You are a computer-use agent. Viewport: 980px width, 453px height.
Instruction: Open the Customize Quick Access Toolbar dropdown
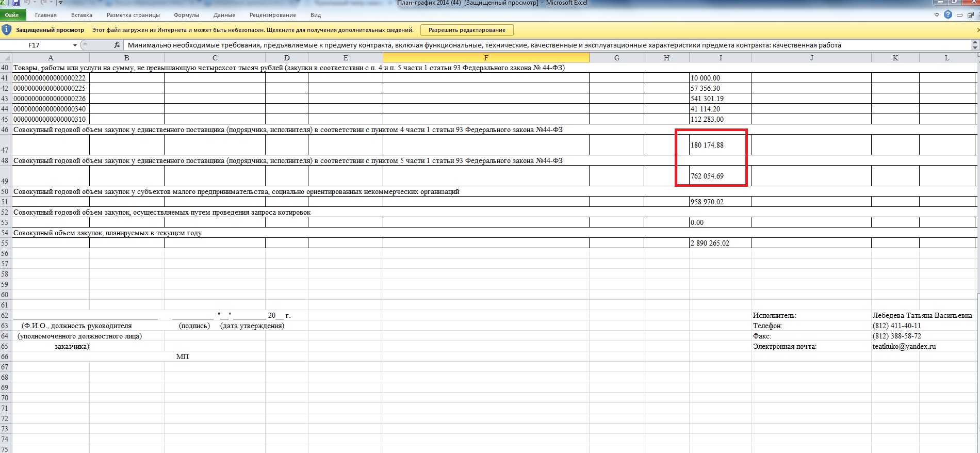click(x=61, y=3)
